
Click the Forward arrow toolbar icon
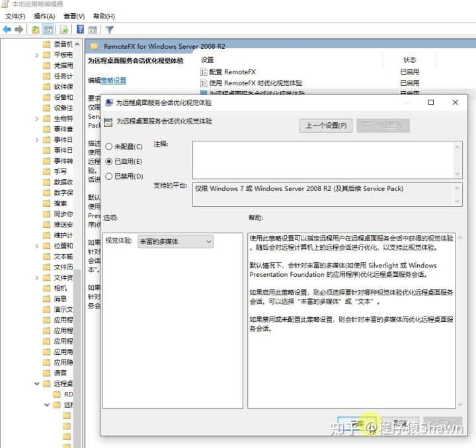coord(19,30)
